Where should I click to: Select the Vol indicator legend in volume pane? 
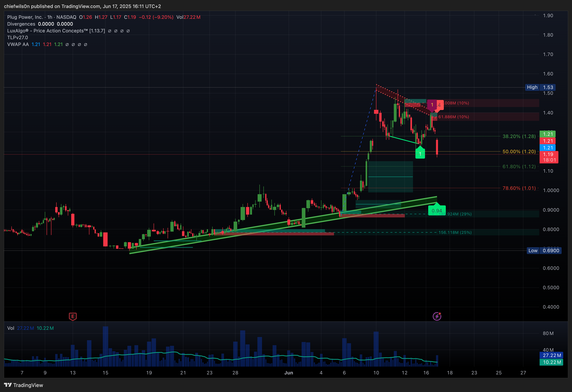[x=11, y=328]
